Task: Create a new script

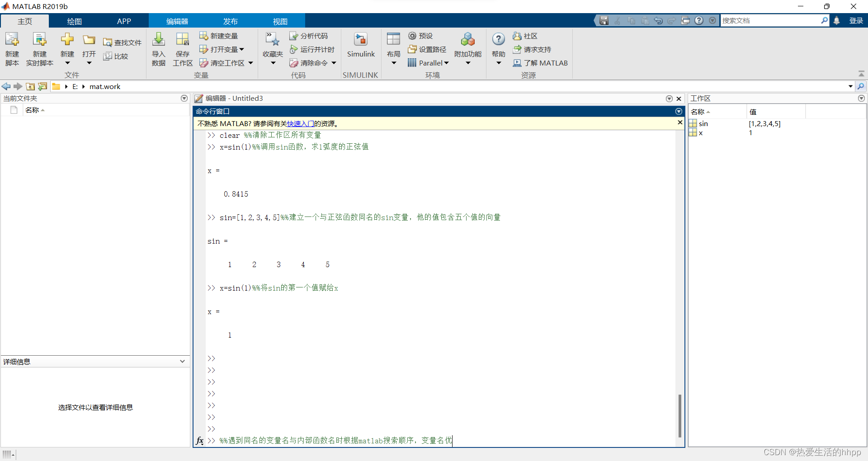Action: pyautogui.click(x=12, y=48)
